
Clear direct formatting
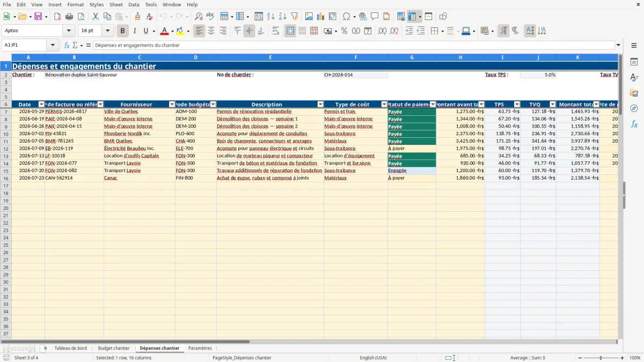149,17
